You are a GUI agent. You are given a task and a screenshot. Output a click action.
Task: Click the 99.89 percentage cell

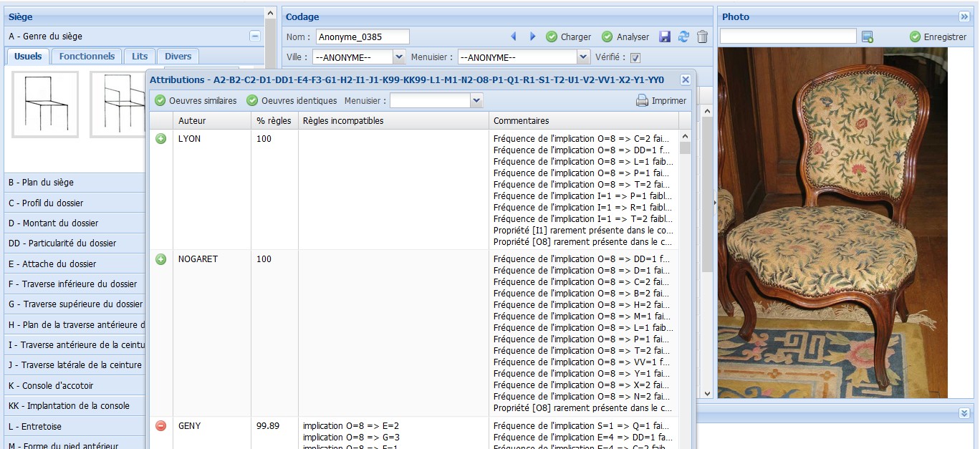(268, 426)
